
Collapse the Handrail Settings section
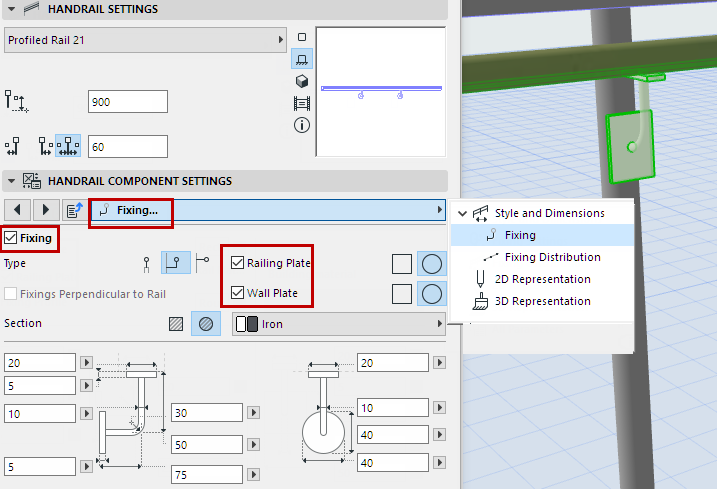tap(12, 9)
